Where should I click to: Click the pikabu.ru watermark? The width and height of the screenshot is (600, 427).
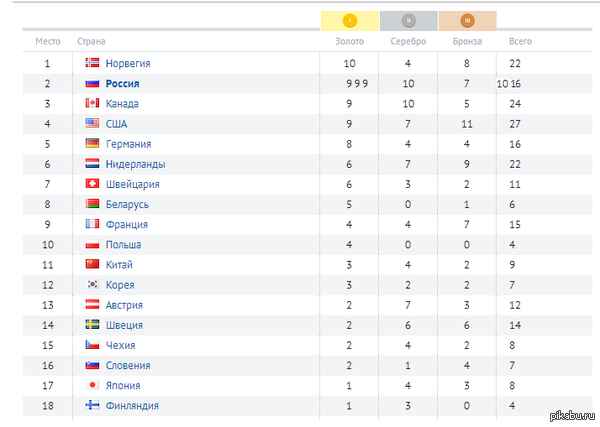click(x=572, y=416)
